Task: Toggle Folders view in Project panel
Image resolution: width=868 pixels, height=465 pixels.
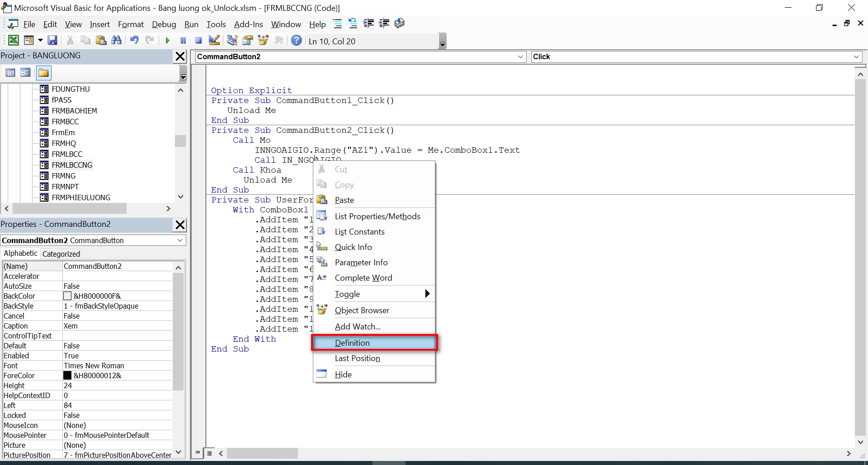Action: 43,73
